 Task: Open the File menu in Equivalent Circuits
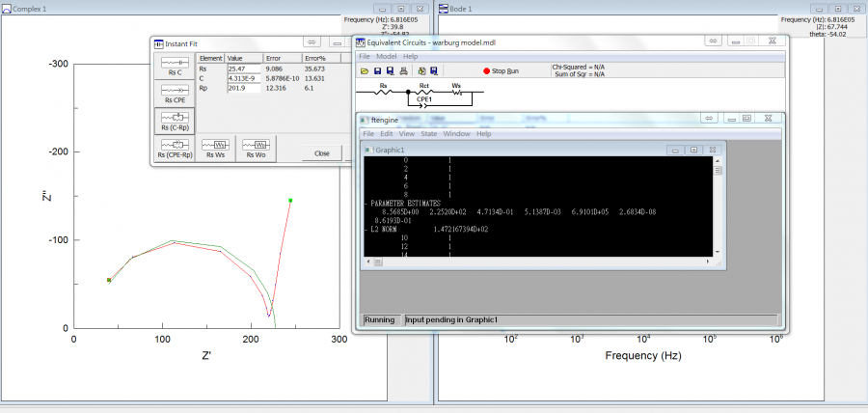tap(366, 56)
